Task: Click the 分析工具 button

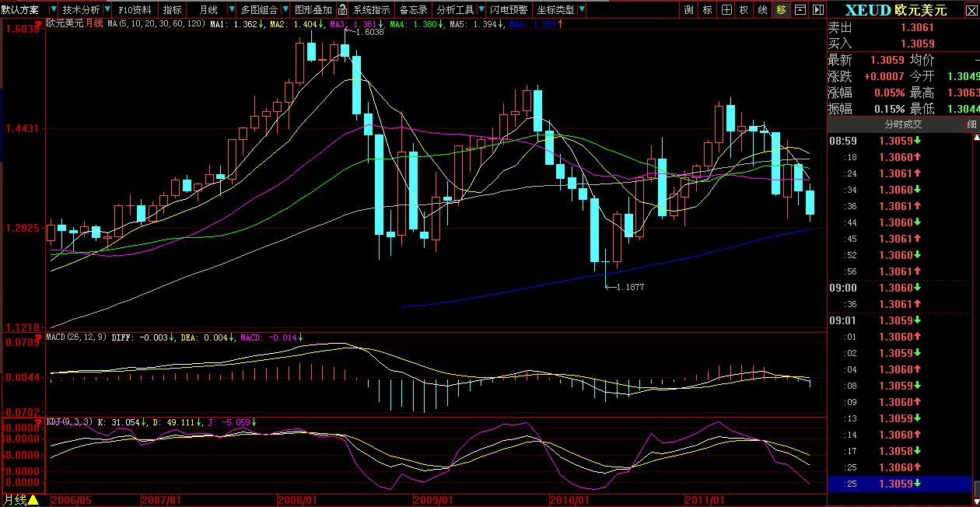Action: (x=455, y=10)
